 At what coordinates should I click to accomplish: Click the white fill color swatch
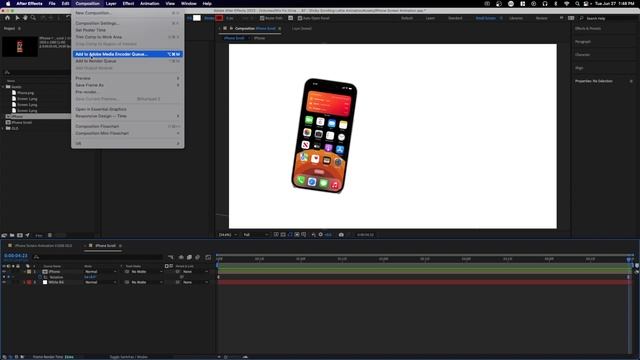[x=197, y=18]
